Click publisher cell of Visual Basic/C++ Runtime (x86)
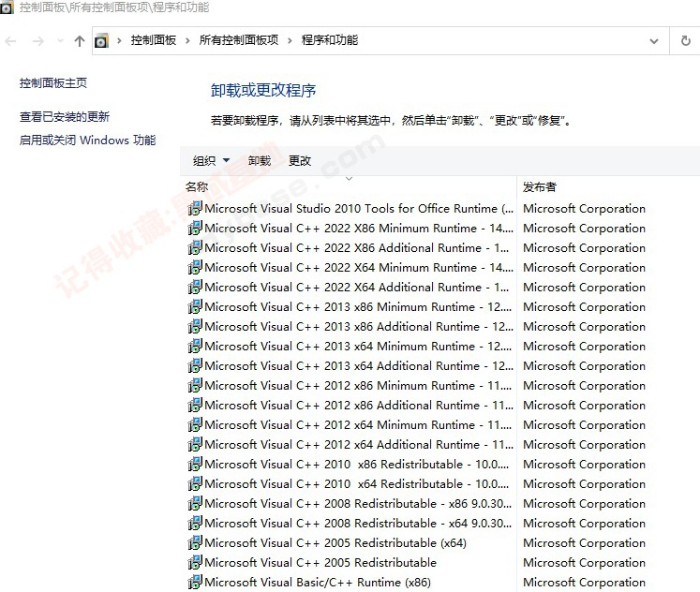Screen dimensions: 700x592 click(x=585, y=582)
